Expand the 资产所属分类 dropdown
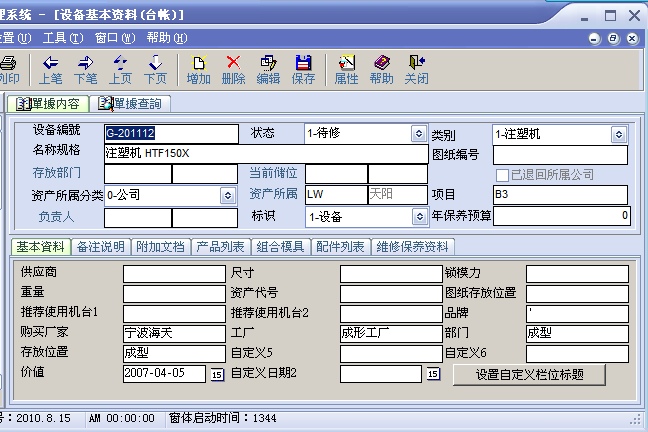The height and width of the screenshot is (432, 648). pyautogui.click(x=227, y=195)
